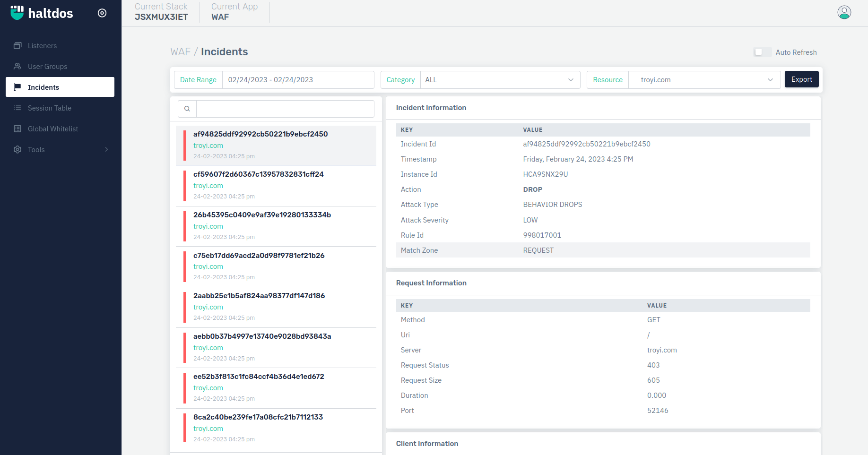This screenshot has width=868, height=455.
Task: Select incident c75eb17dd69acd2a0d98f9781ef21b26
Action: (x=276, y=266)
